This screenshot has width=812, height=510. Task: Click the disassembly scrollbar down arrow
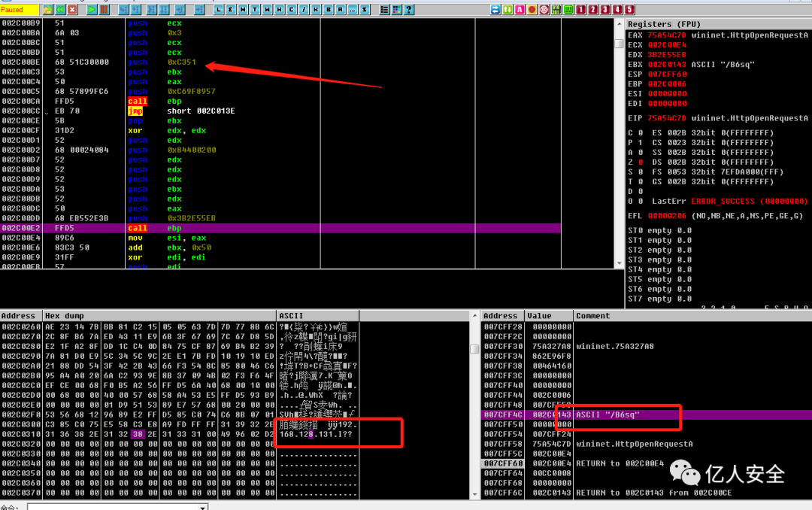click(x=620, y=264)
